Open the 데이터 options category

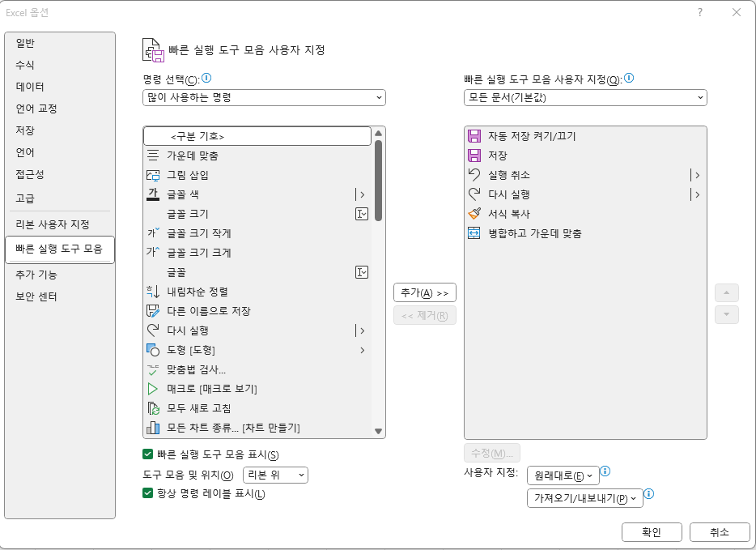60,87
